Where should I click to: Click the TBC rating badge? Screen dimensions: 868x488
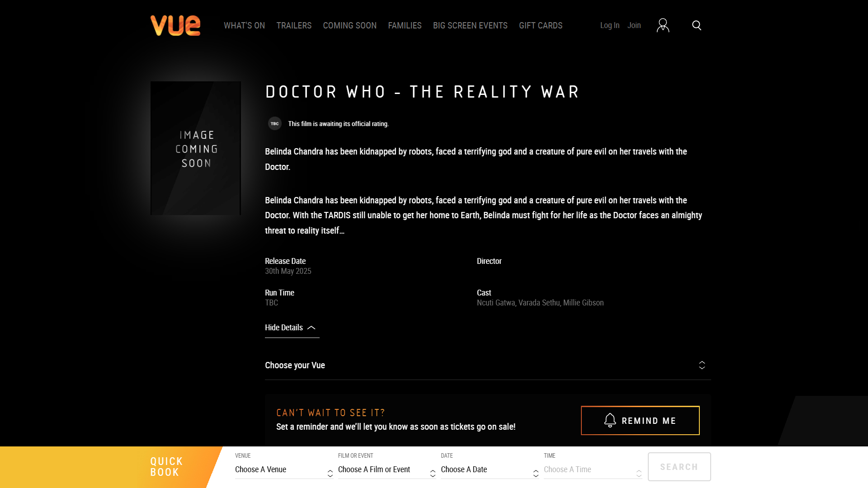coord(274,124)
